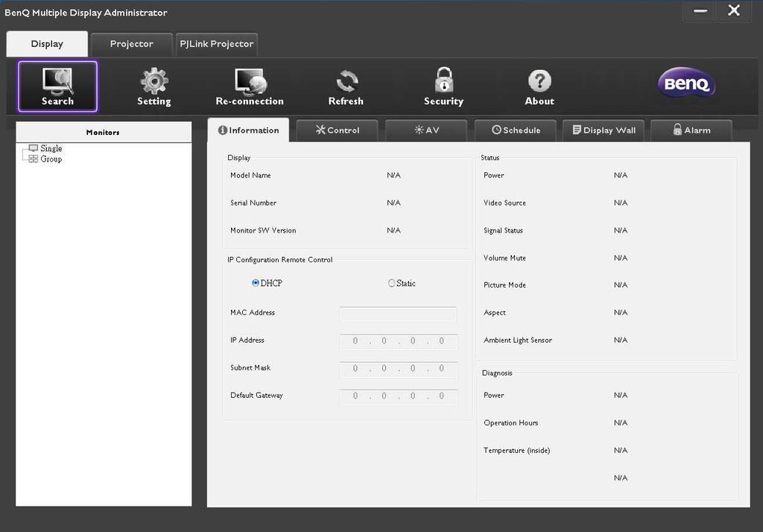Open the Information tab
Viewport: 763px width, 532px height.
click(248, 130)
